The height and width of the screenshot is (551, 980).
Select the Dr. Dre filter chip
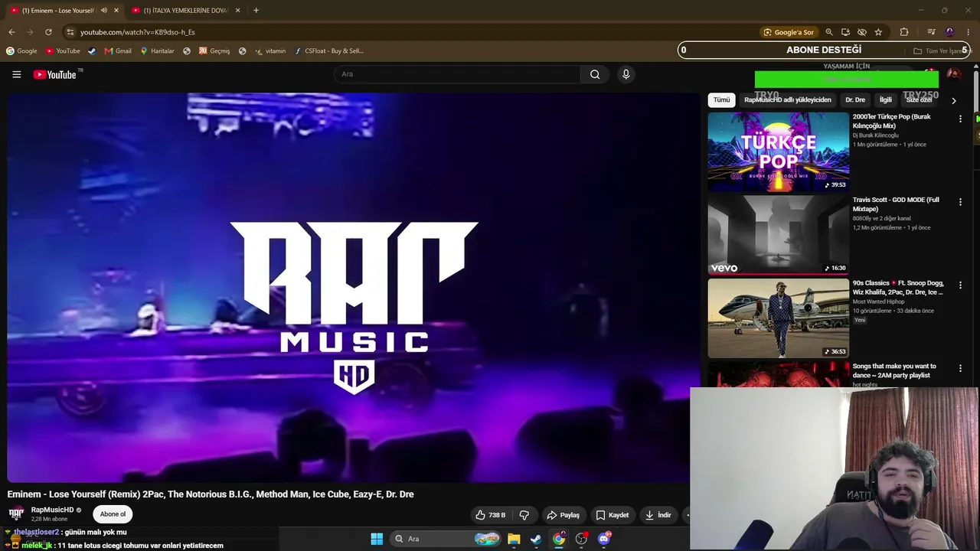(x=855, y=100)
